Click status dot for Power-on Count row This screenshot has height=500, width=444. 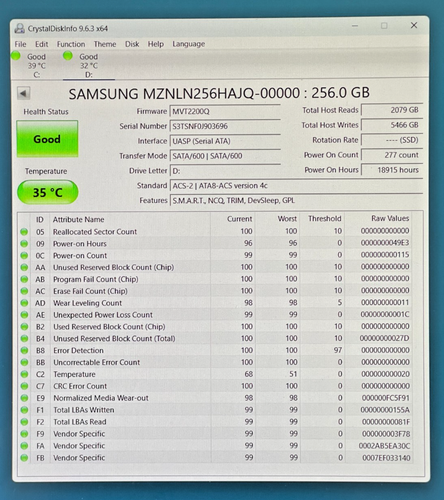tap(24, 256)
